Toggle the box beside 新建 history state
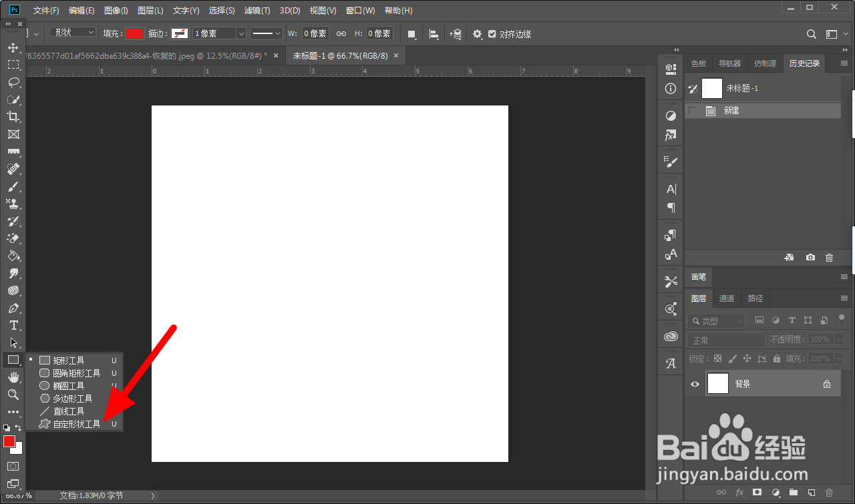 [692, 111]
